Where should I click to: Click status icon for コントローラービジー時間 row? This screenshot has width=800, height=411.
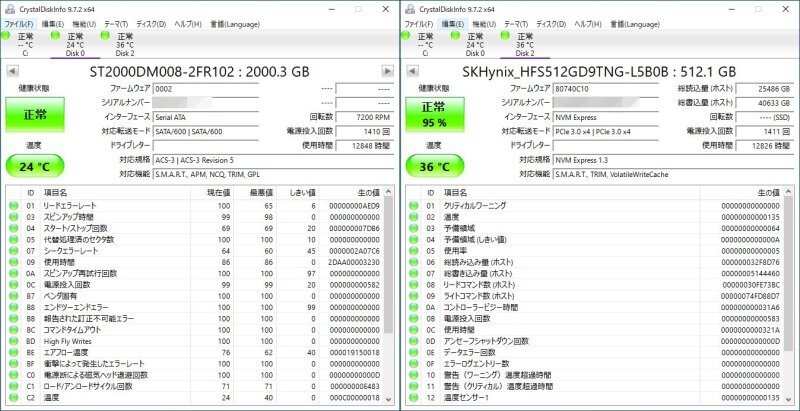coord(413,307)
